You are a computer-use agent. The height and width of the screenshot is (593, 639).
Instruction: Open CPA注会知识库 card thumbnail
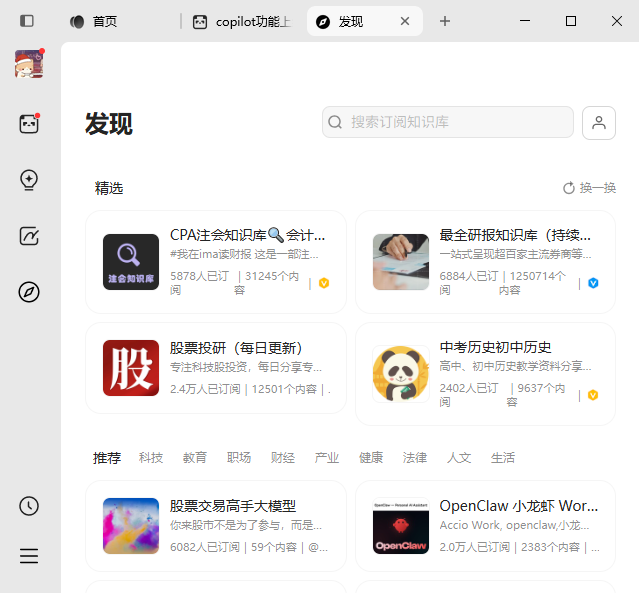(131, 262)
